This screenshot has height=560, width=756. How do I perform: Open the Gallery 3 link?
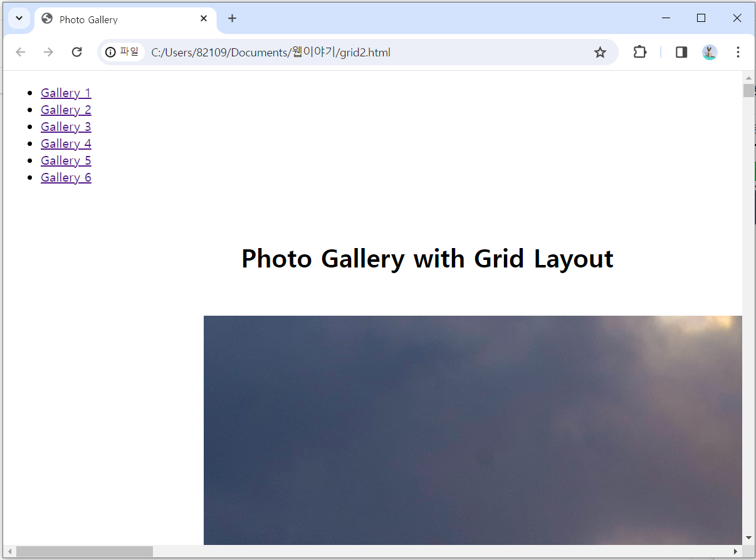pos(66,127)
